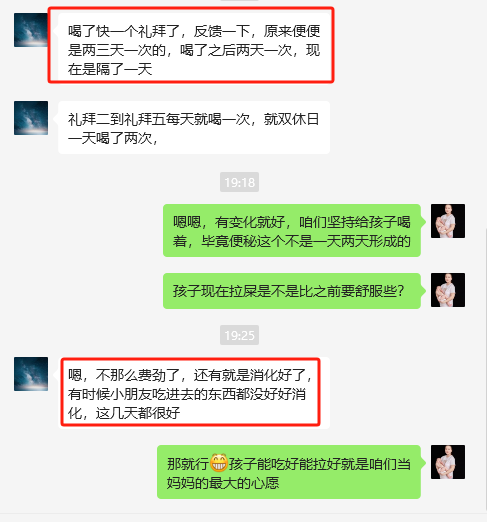Click the chat scrollbar on right edge

(486, 367)
